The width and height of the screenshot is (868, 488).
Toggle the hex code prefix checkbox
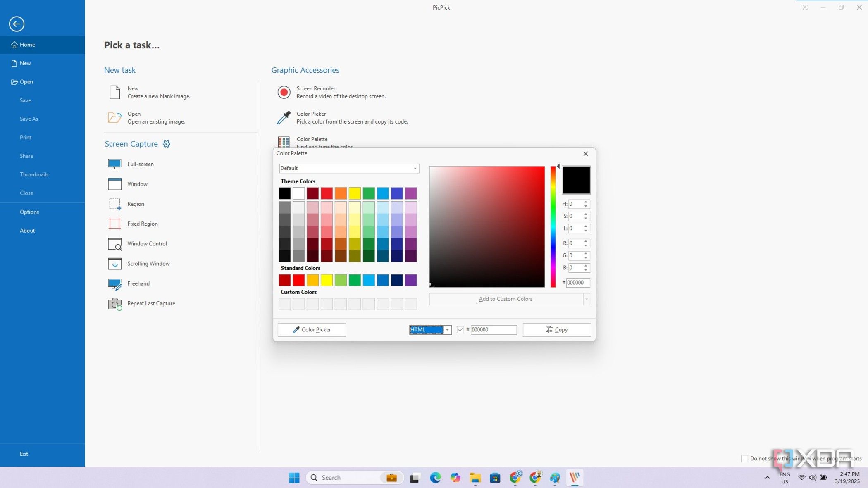[460, 330]
